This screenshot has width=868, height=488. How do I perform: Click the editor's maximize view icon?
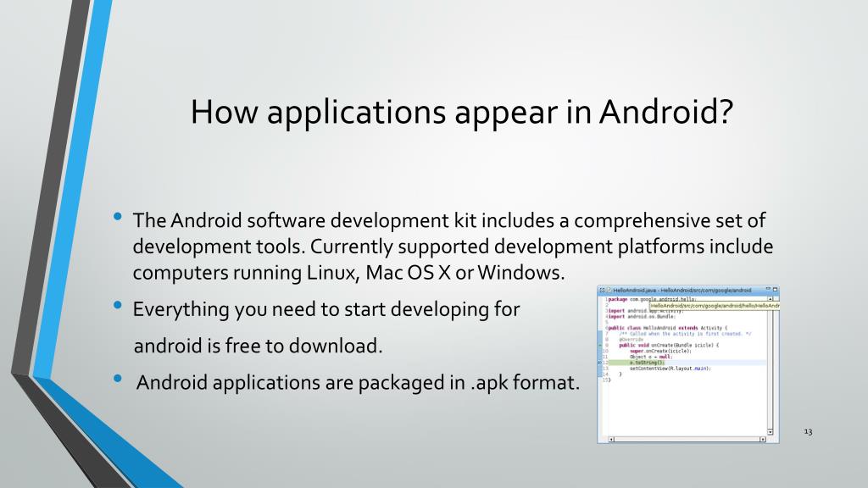click(775, 290)
